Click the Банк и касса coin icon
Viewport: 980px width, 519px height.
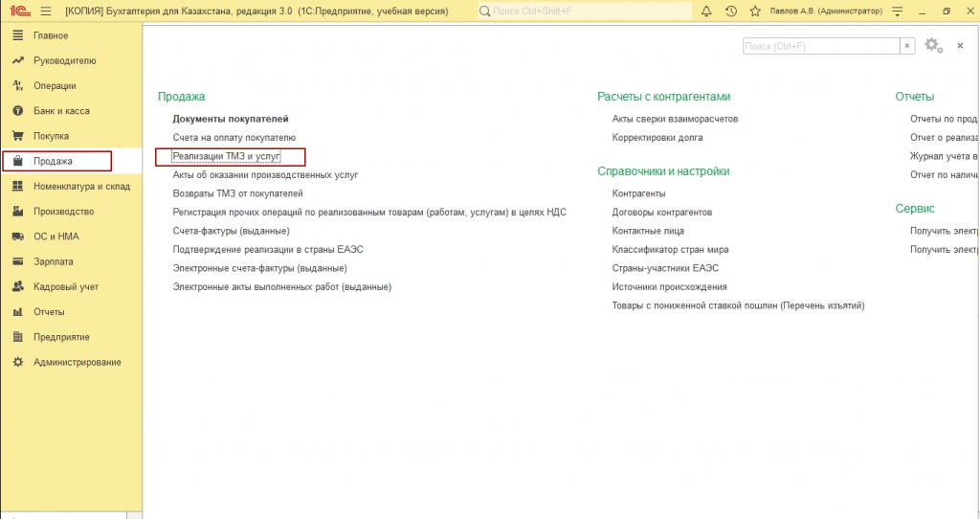point(18,111)
